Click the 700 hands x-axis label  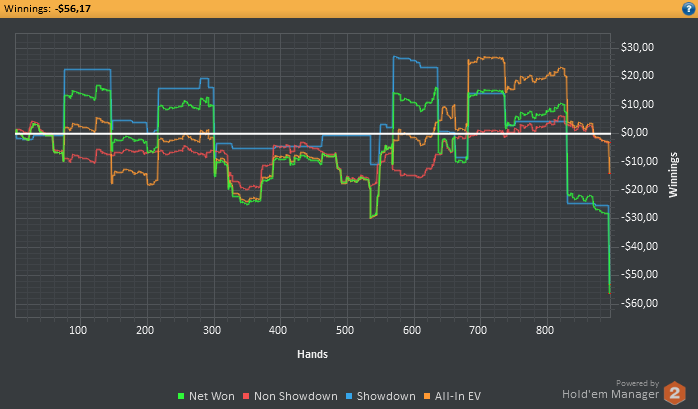coord(478,330)
